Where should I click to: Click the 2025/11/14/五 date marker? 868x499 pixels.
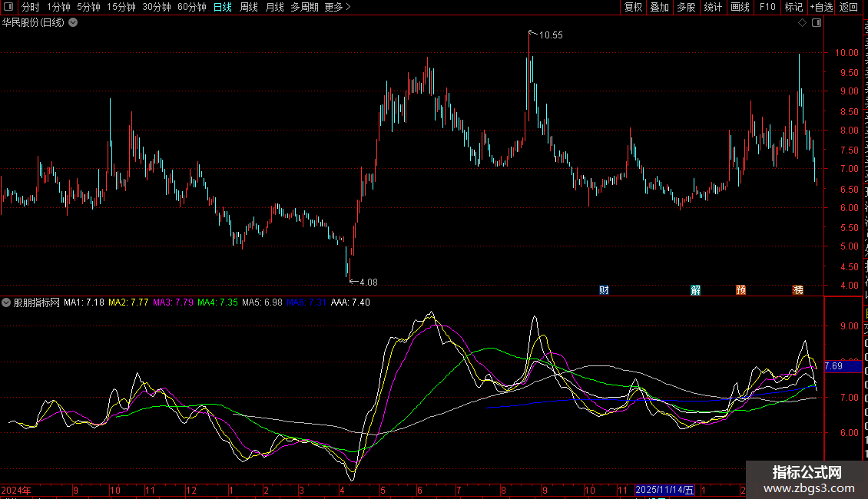click(x=664, y=490)
